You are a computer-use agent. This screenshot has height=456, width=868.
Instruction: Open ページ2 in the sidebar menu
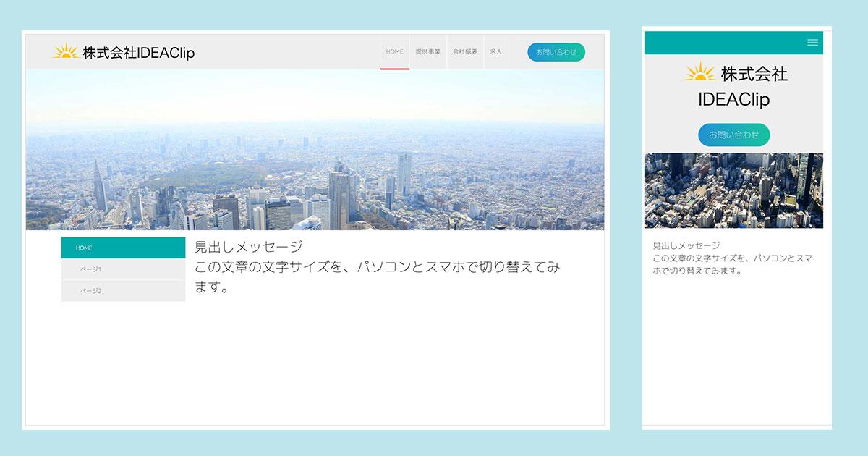[123, 291]
